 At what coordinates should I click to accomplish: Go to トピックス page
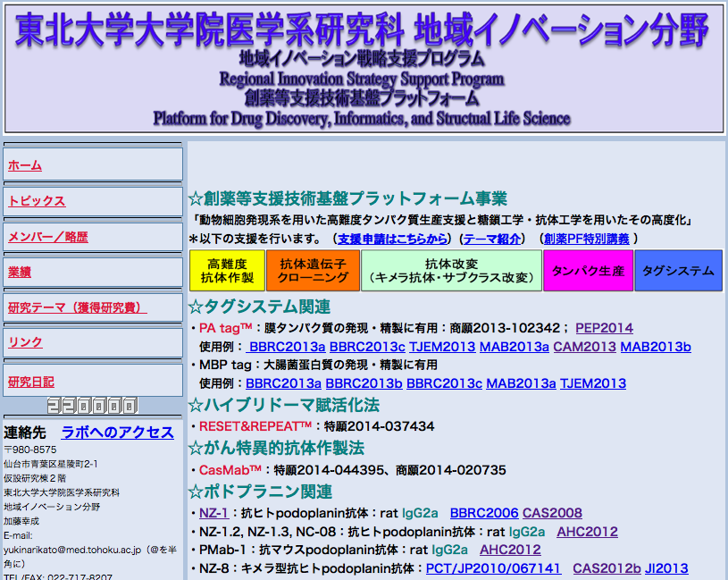37,201
